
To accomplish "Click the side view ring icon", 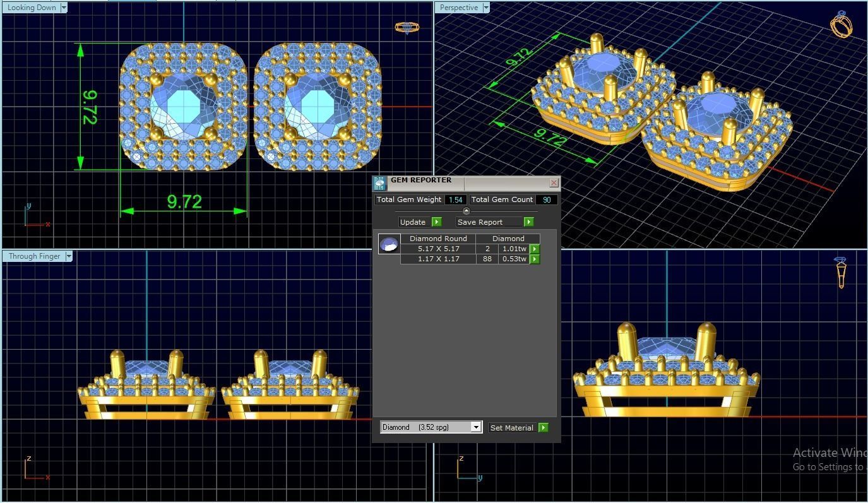I will pyautogui.click(x=841, y=273).
